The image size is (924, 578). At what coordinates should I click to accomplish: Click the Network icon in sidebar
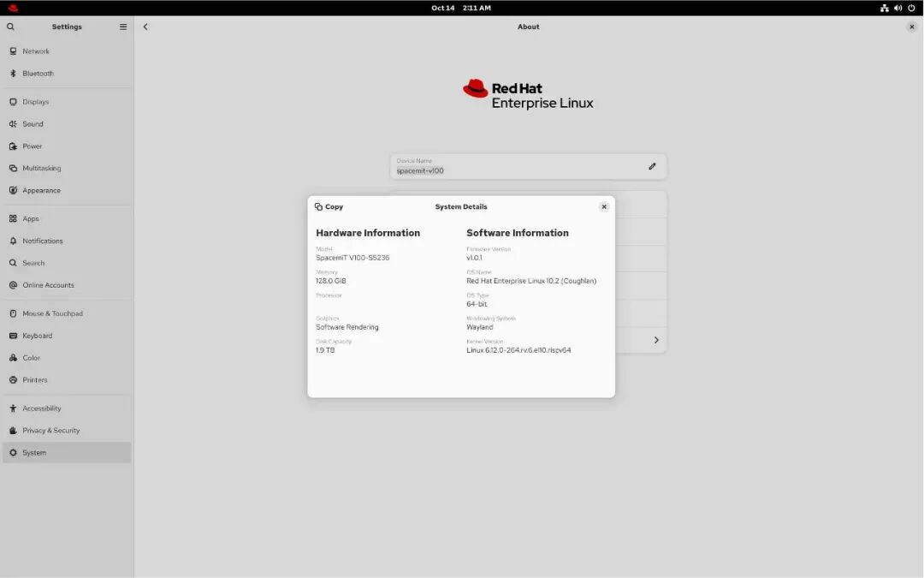13,51
